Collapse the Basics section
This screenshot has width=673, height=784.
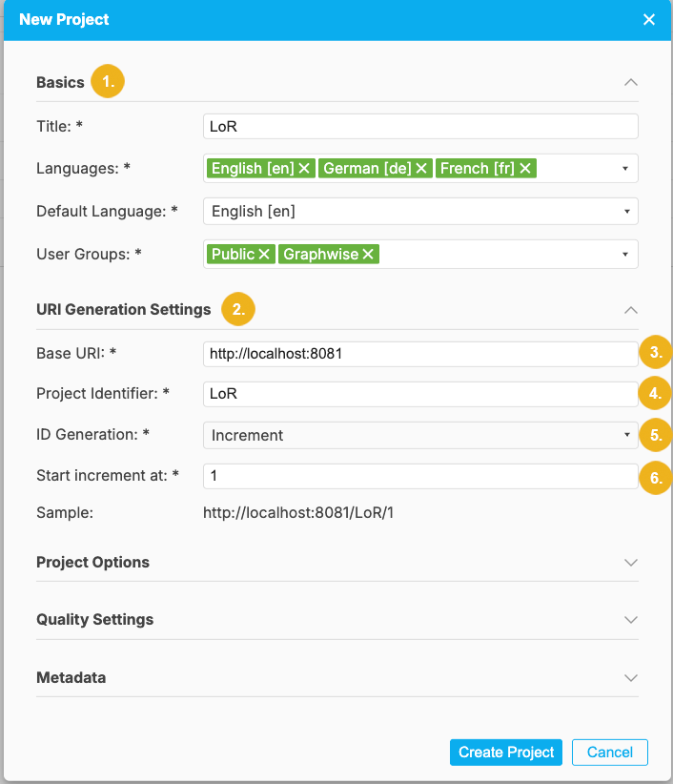pyautogui.click(x=630, y=83)
